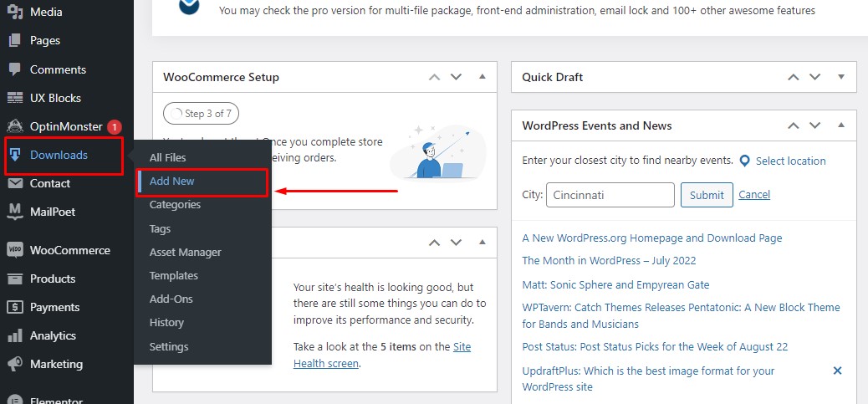Click the Contact envelope icon
The width and height of the screenshot is (868, 404).
pyautogui.click(x=15, y=183)
